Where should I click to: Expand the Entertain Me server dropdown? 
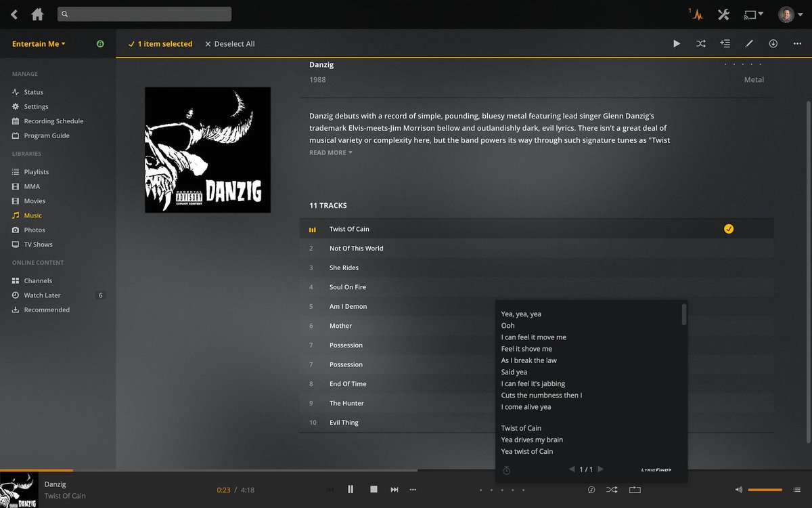39,44
